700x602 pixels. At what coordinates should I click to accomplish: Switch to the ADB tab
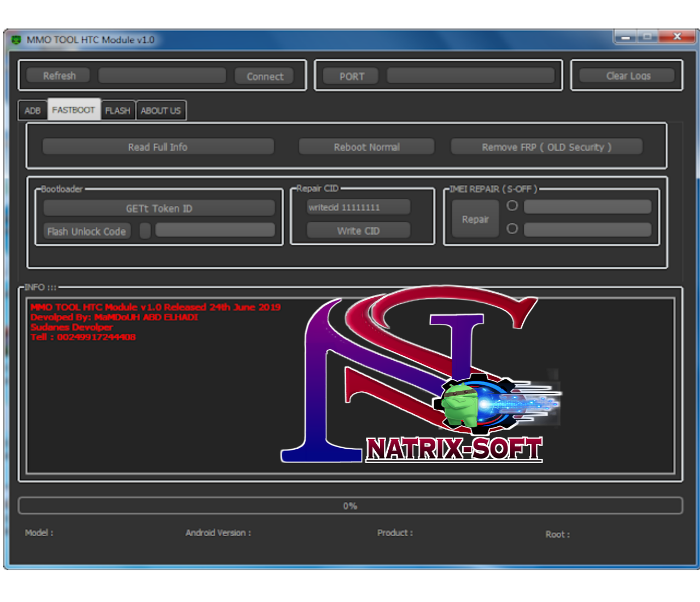click(x=32, y=110)
